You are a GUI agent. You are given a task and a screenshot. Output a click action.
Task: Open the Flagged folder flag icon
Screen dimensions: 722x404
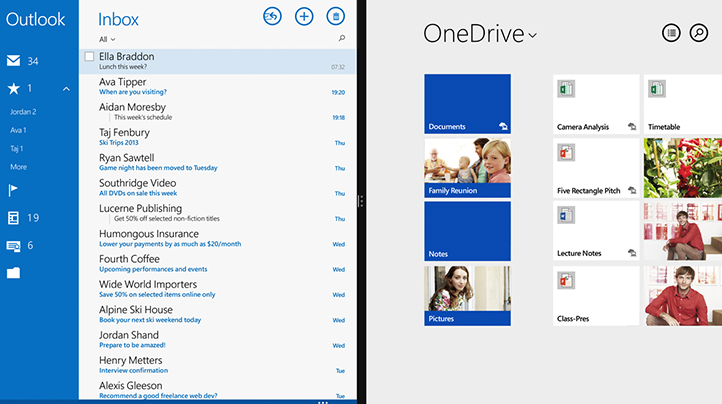(x=14, y=190)
